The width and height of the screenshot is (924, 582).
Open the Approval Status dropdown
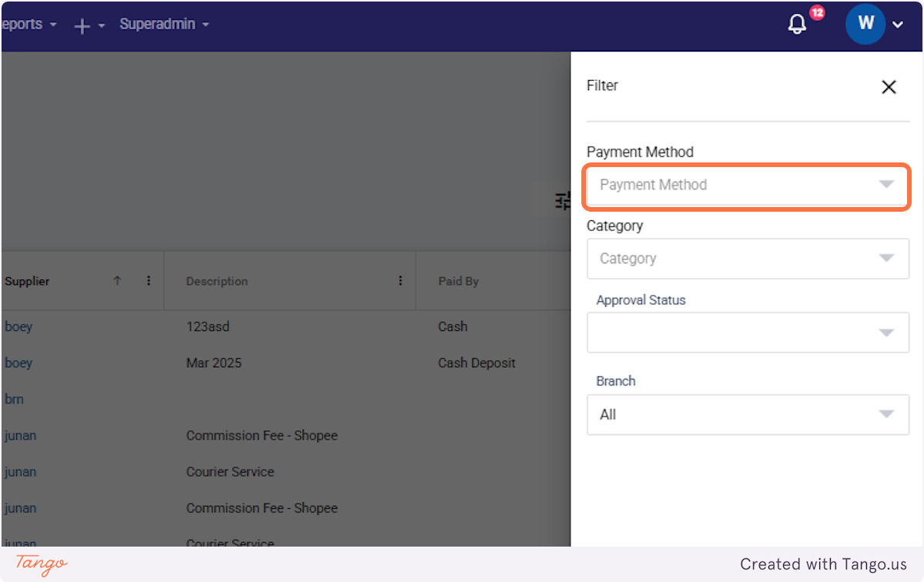(x=748, y=333)
